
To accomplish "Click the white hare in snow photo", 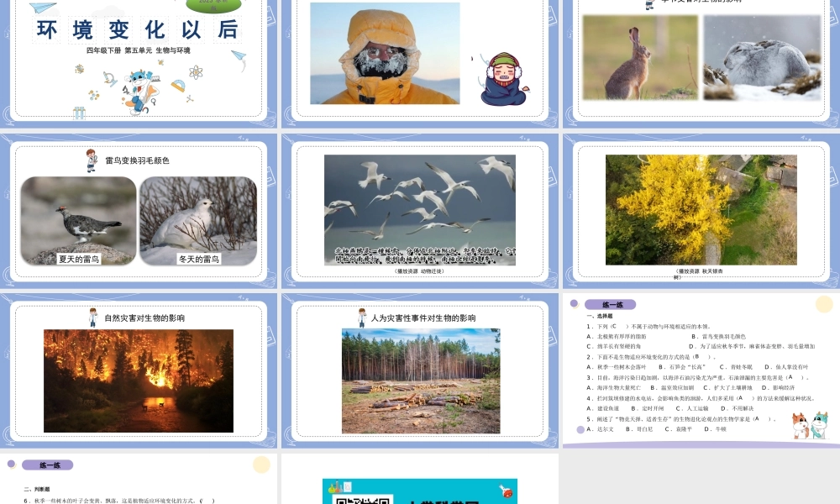I will [x=762, y=57].
